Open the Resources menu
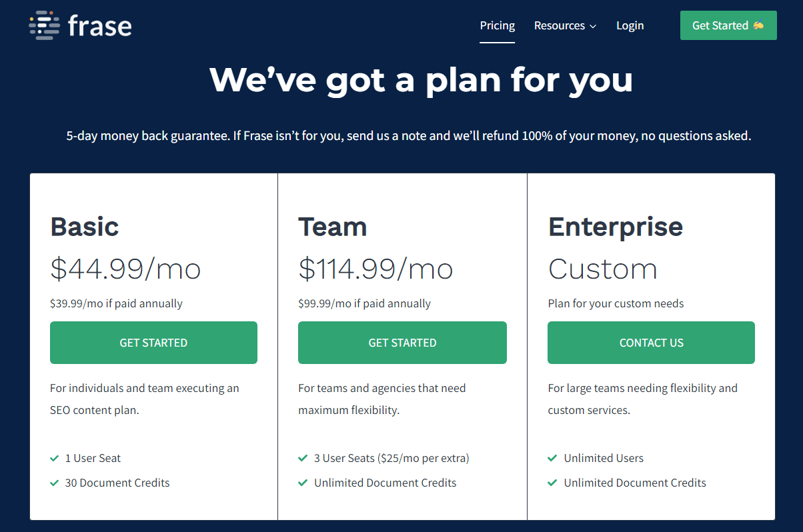Viewport: 803px width, 532px height. tap(565, 25)
